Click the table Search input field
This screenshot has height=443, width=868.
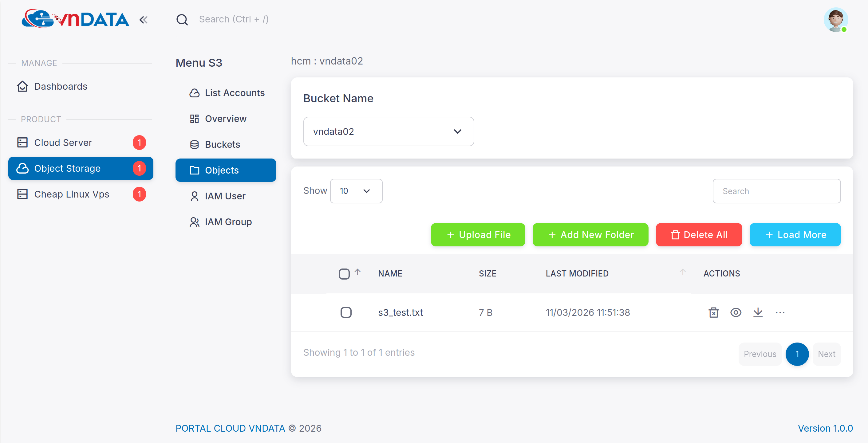point(776,191)
